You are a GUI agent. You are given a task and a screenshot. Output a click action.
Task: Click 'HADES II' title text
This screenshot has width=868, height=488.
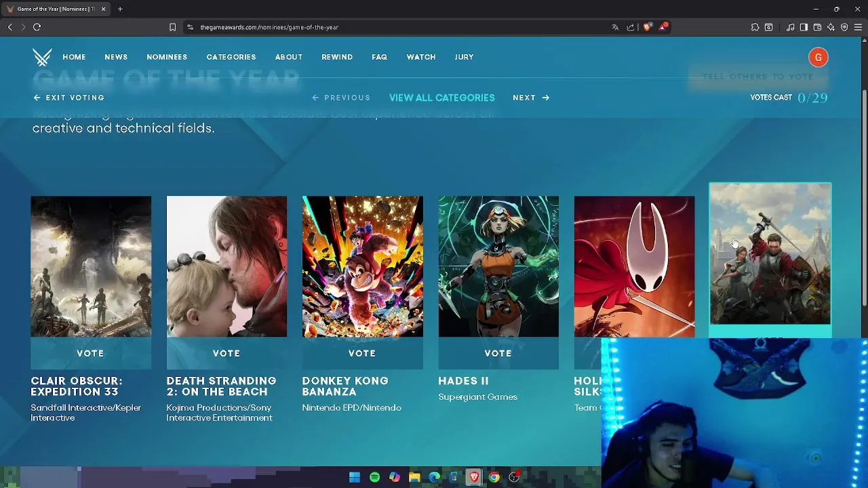(x=463, y=381)
